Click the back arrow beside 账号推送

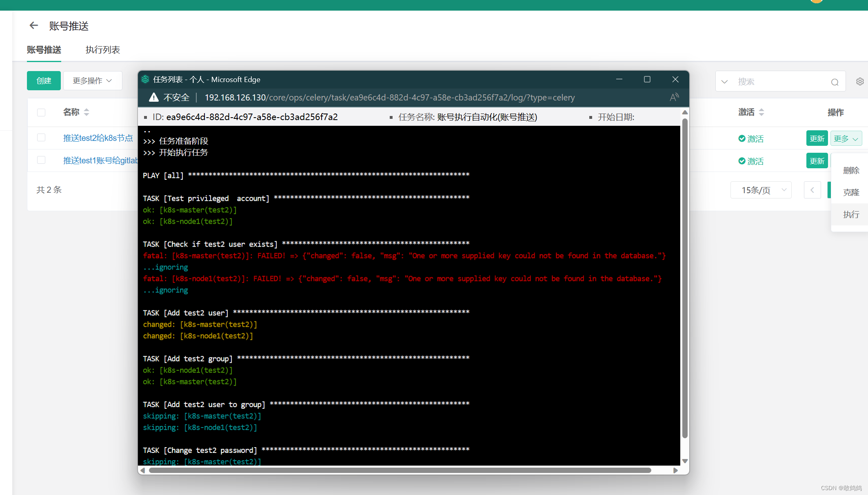click(33, 26)
